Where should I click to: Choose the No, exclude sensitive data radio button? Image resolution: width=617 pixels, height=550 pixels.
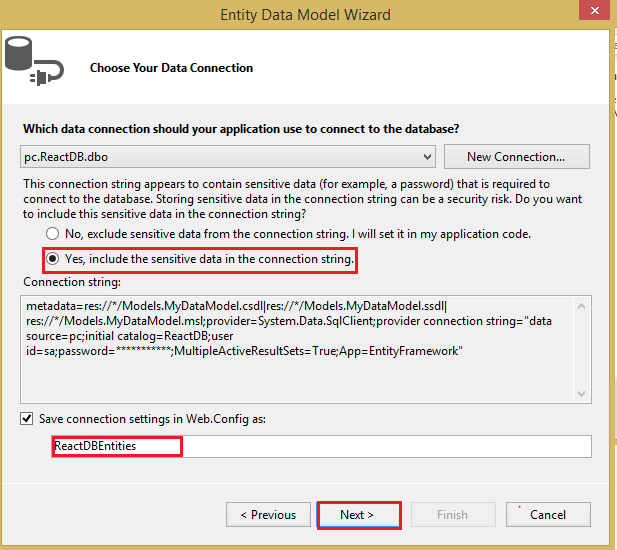click(51, 234)
